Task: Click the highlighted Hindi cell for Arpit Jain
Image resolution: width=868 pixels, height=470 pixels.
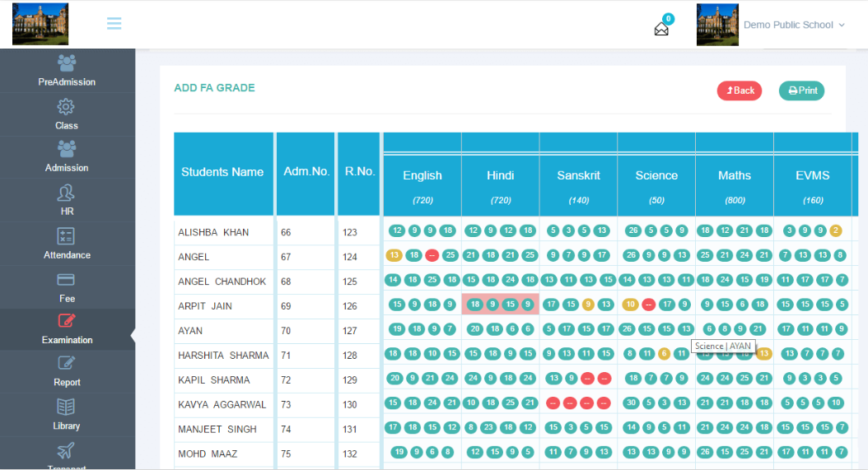Action: pyautogui.click(x=501, y=305)
